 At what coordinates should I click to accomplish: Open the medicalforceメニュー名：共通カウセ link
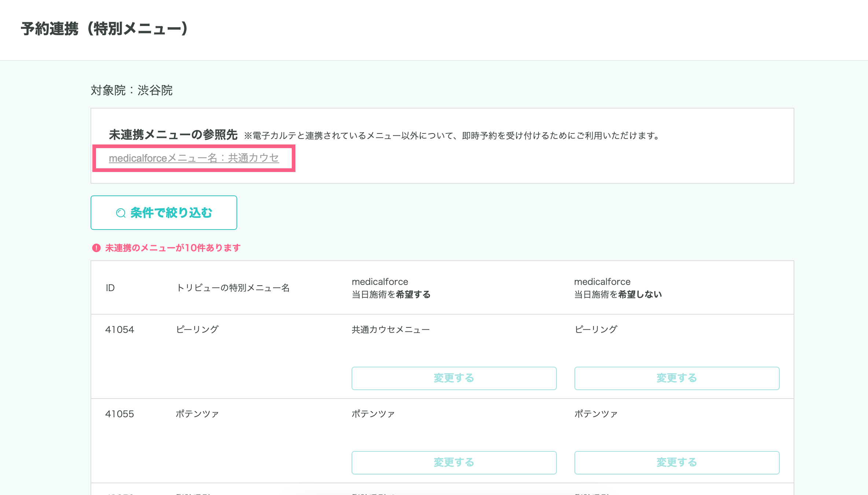point(194,158)
